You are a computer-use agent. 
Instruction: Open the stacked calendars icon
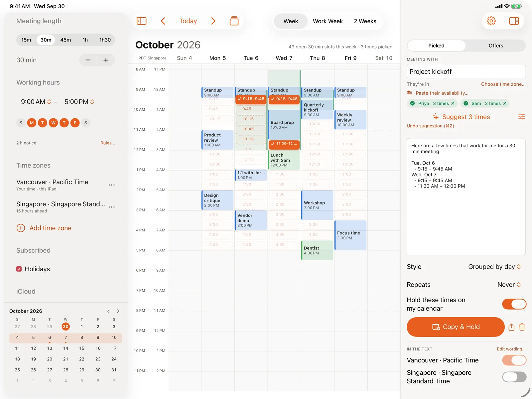pyautogui.click(x=234, y=21)
